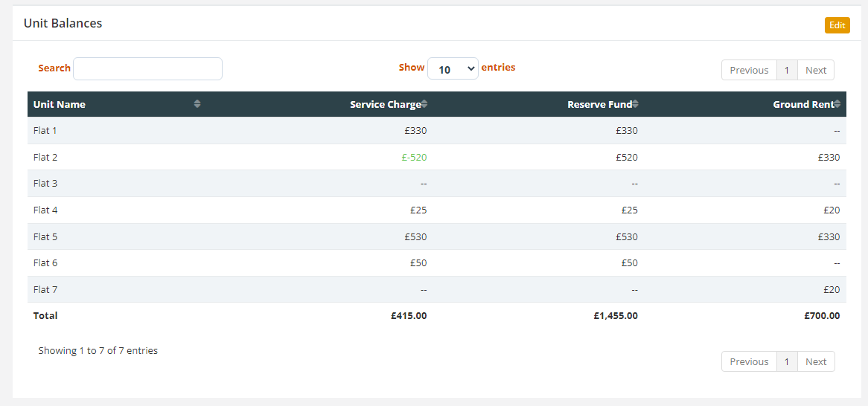Click the top Previous pagination button
The height and width of the screenshot is (406, 868).
749,70
